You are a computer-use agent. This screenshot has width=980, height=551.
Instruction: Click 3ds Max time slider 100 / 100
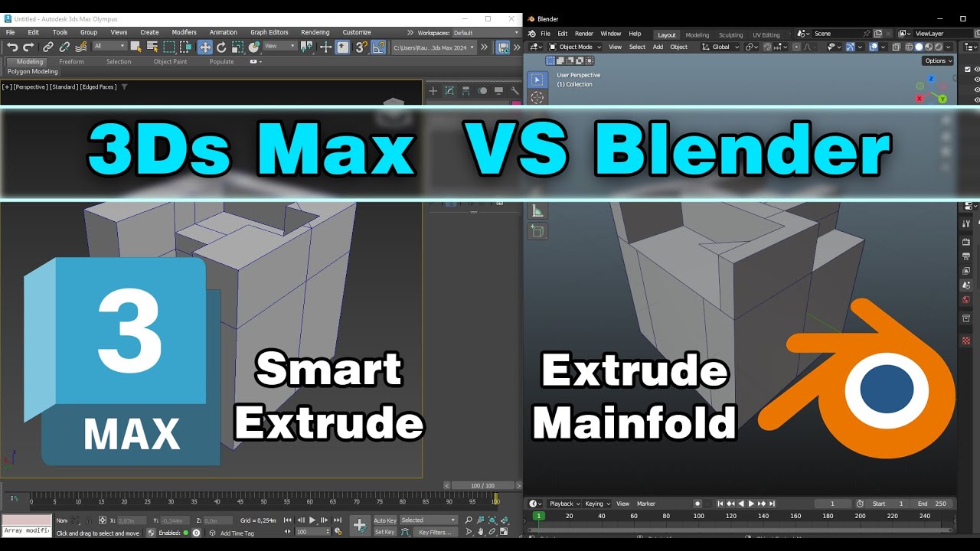[x=482, y=485]
